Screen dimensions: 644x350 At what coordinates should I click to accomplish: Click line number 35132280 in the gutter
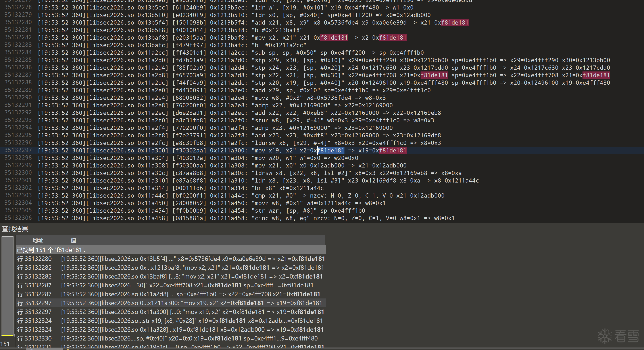[18, 22]
